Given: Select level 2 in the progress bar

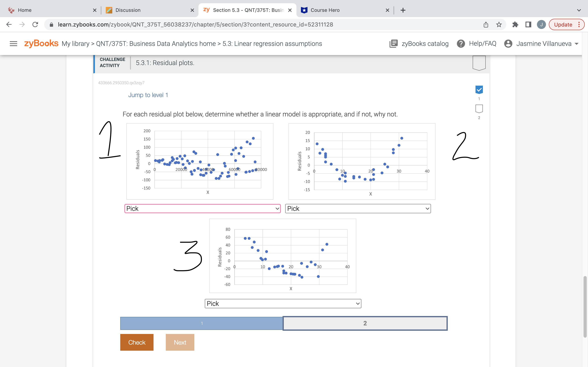Looking at the screenshot, I should pyautogui.click(x=365, y=323).
